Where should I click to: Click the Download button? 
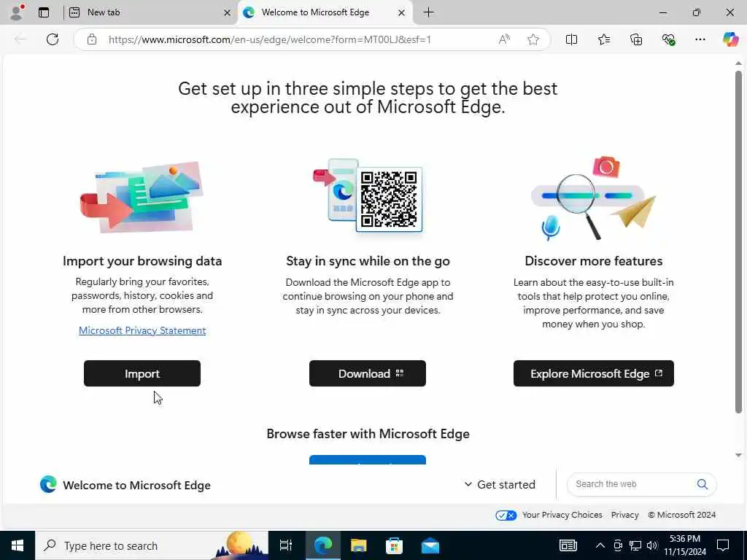(x=368, y=373)
